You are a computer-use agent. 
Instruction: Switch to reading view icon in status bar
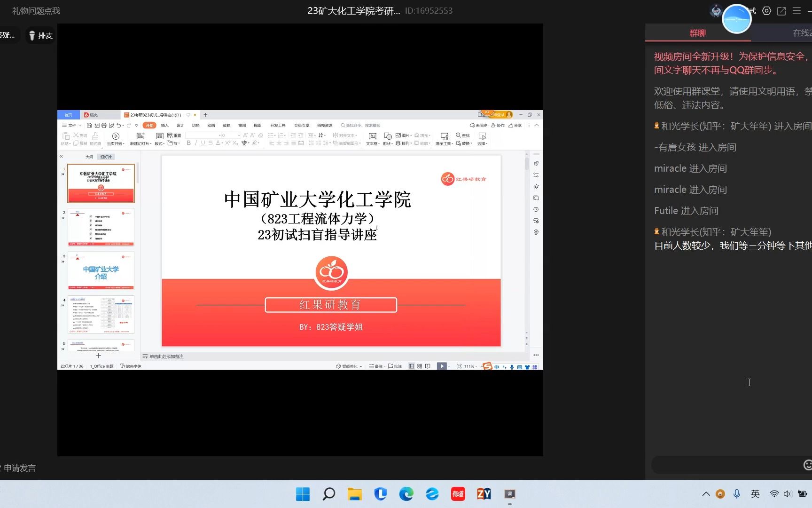pos(428,366)
